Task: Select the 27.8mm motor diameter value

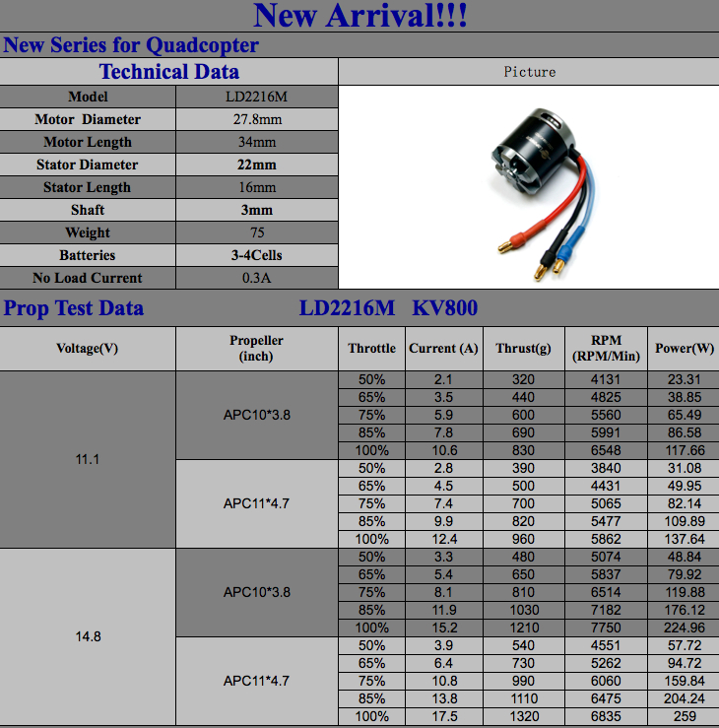Action: point(256,119)
